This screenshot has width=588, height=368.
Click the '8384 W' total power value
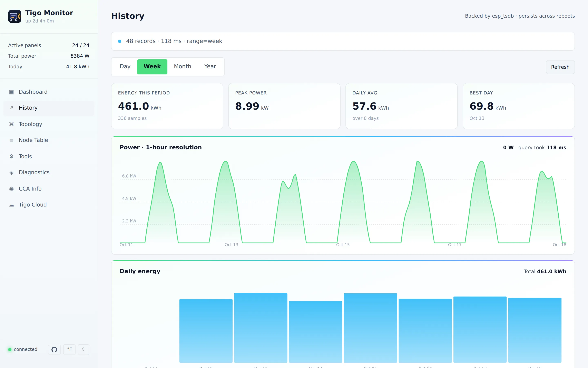click(x=80, y=56)
